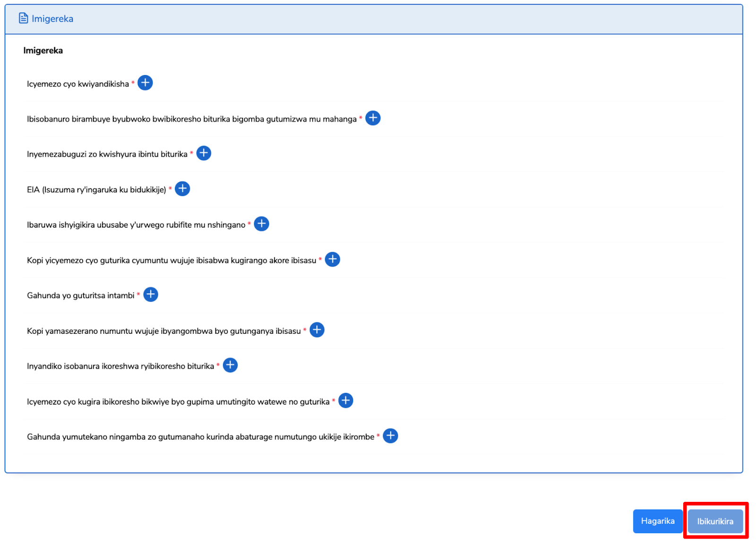Click label EIA (Isuzuma ry'ingaruka ku bidukikije)
The height and width of the screenshot is (550, 756).
97,190
